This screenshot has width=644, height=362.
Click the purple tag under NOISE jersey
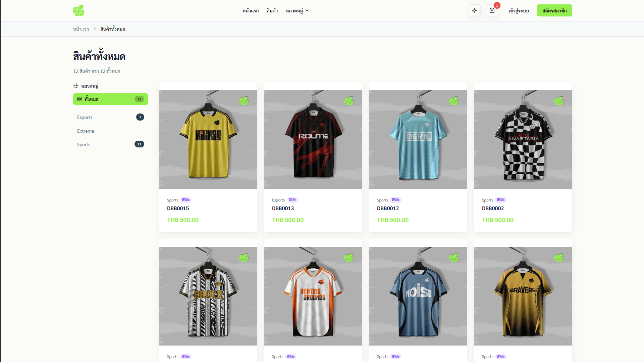point(396,357)
